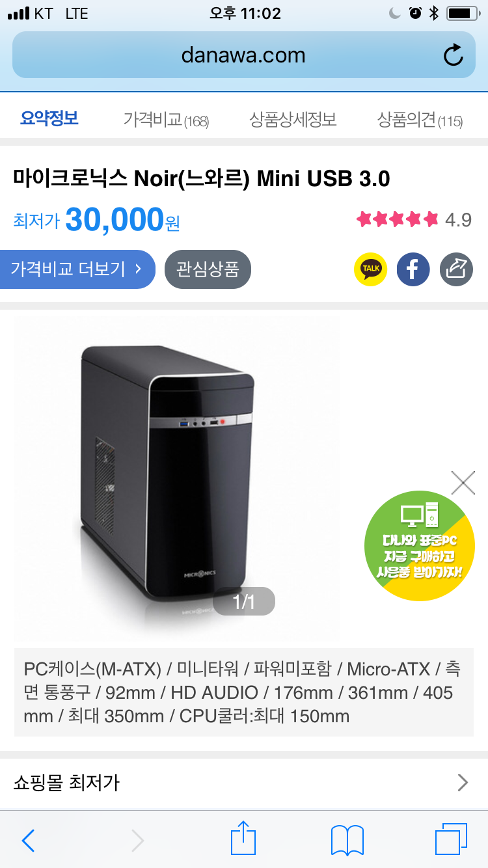Share product via KakaoTalk icon
This screenshot has width=488, height=868.
click(370, 269)
